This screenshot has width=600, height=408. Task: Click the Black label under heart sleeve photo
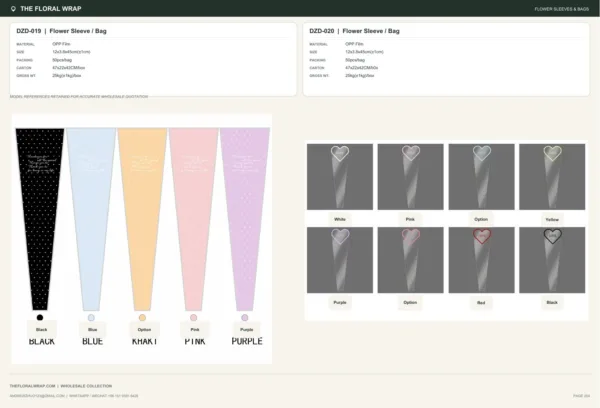click(x=552, y=302)
